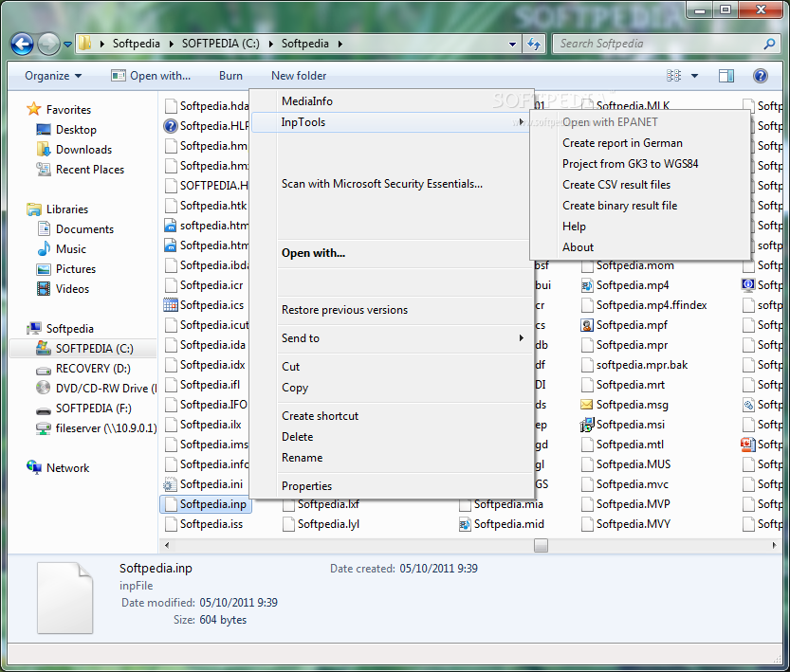
Task: Choose Properties in the context menu
Action: pos(391,485)
